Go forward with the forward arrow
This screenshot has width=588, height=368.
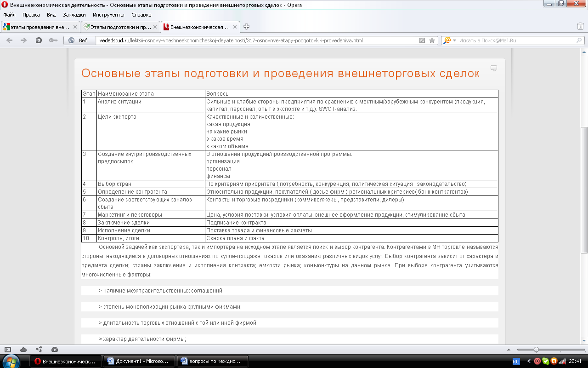point(24,40)
